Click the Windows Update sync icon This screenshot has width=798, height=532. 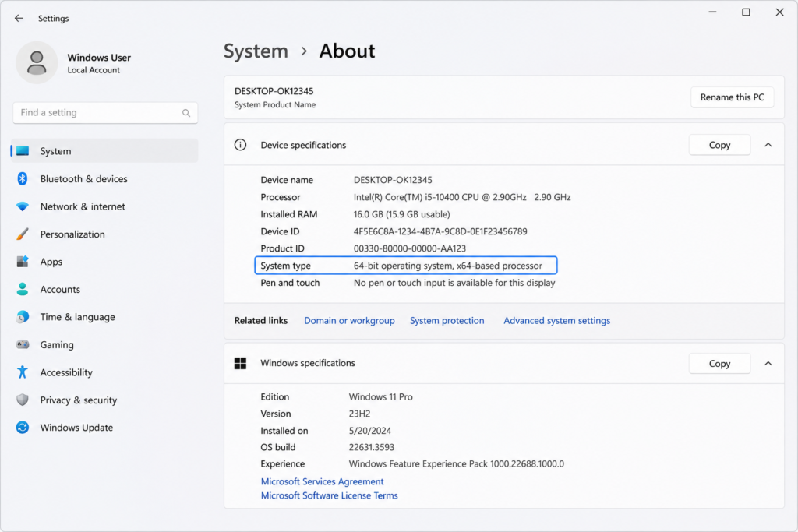(23, 427)
